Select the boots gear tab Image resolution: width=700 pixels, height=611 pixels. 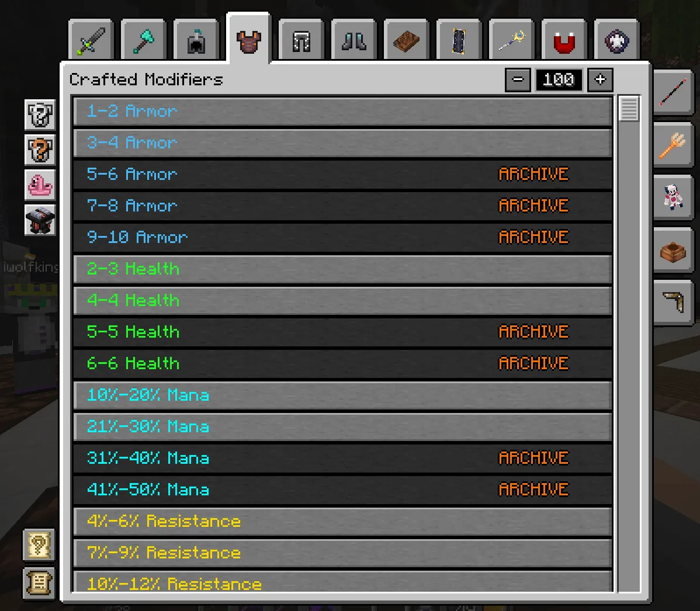pos(354,41)
